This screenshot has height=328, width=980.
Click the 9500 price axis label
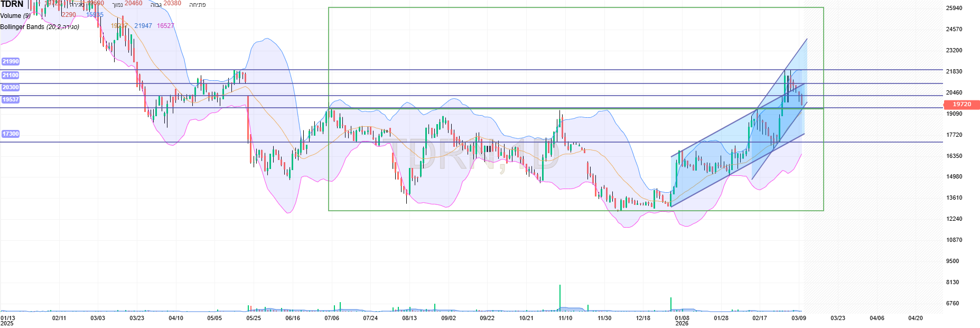coord(953,261)
